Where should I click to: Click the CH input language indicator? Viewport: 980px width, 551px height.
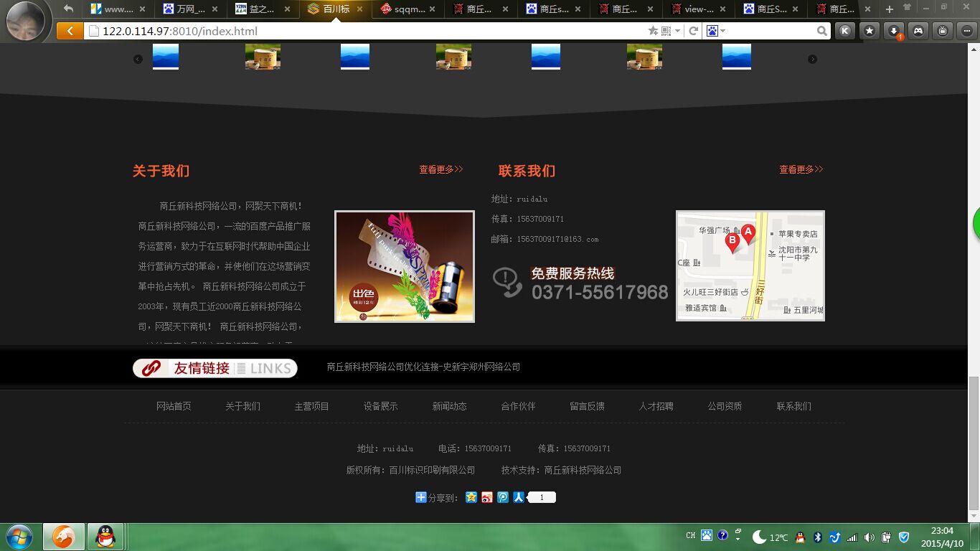(690, 536)
